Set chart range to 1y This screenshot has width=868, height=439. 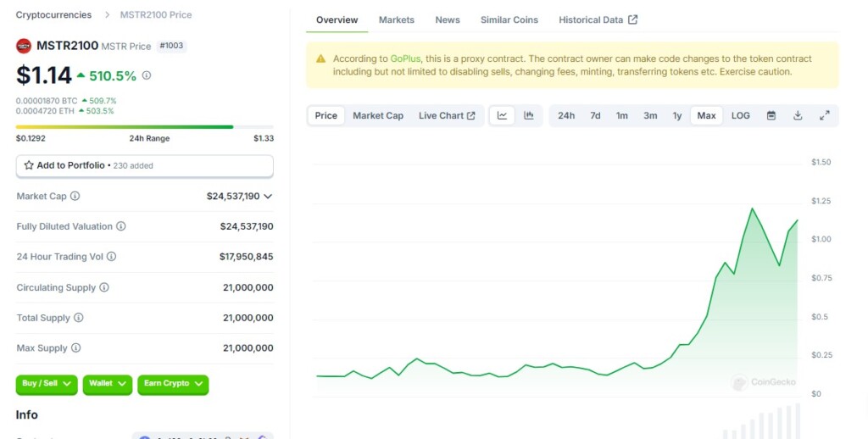coord(677,116)
